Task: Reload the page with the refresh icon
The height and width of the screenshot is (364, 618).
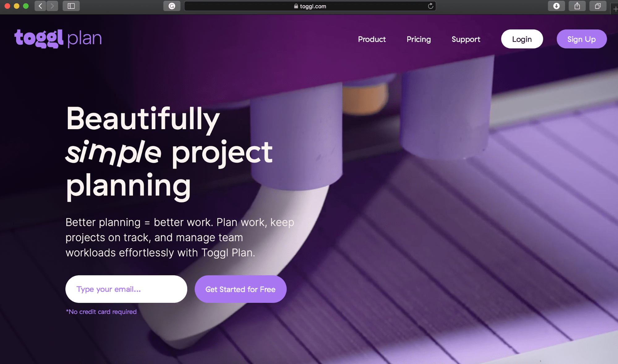Action: click(x=430, y=6)
